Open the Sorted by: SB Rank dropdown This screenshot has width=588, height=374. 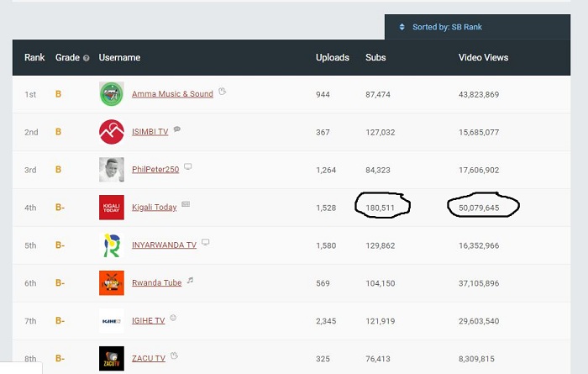click(x=477, y=27)
